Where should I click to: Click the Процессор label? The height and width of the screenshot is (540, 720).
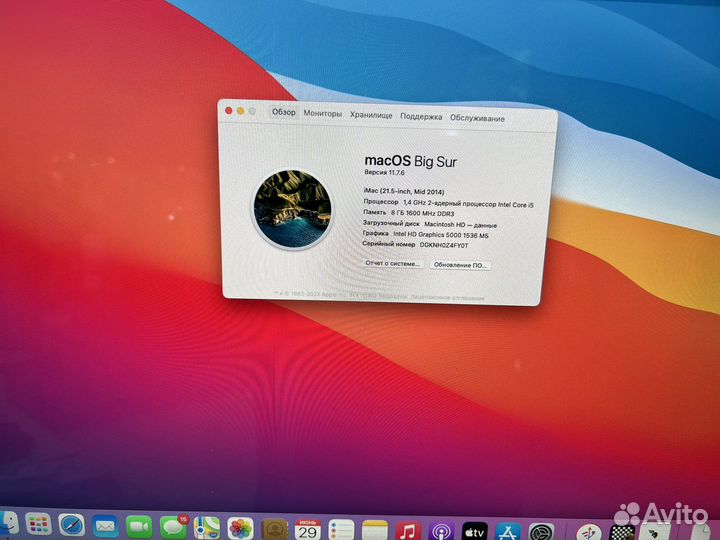tap(381, 202)
